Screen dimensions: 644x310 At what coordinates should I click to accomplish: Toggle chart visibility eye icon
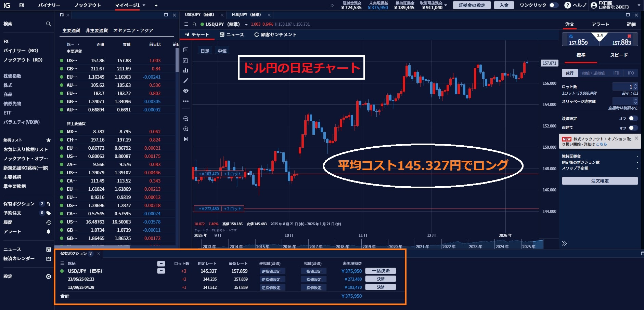click(x=186, y=91)
